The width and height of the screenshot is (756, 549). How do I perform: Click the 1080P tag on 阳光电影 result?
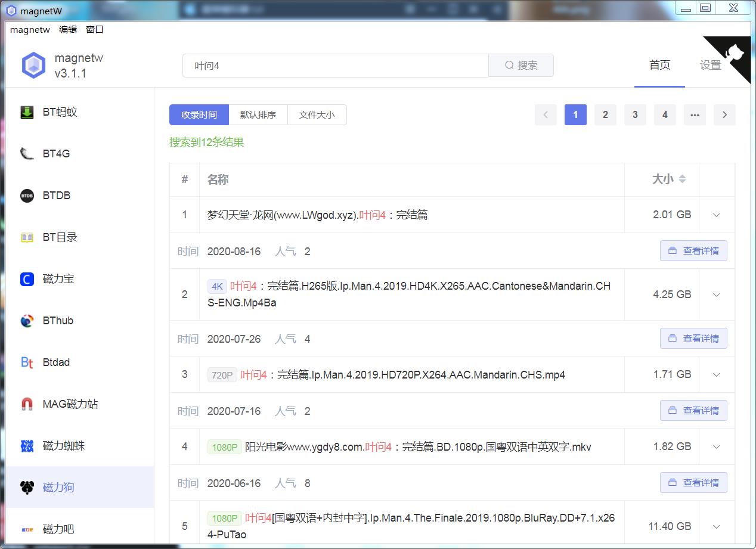tap(225, 447)
